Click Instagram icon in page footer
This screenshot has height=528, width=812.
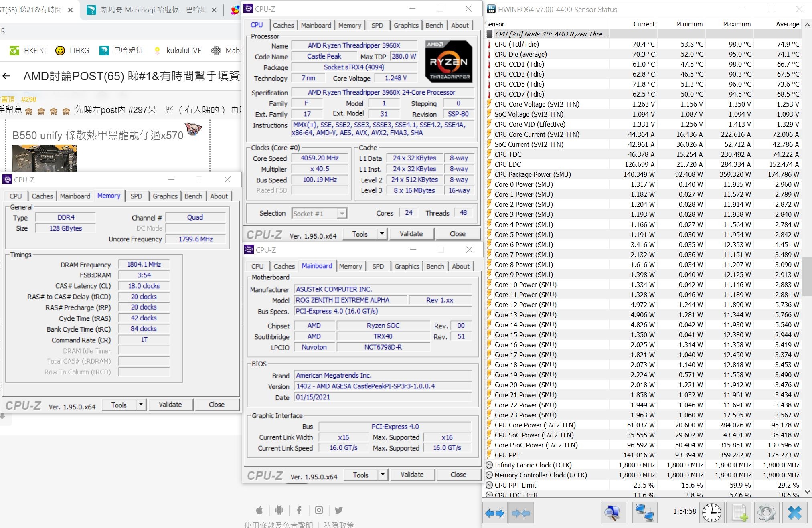click(x=319, y=510)
